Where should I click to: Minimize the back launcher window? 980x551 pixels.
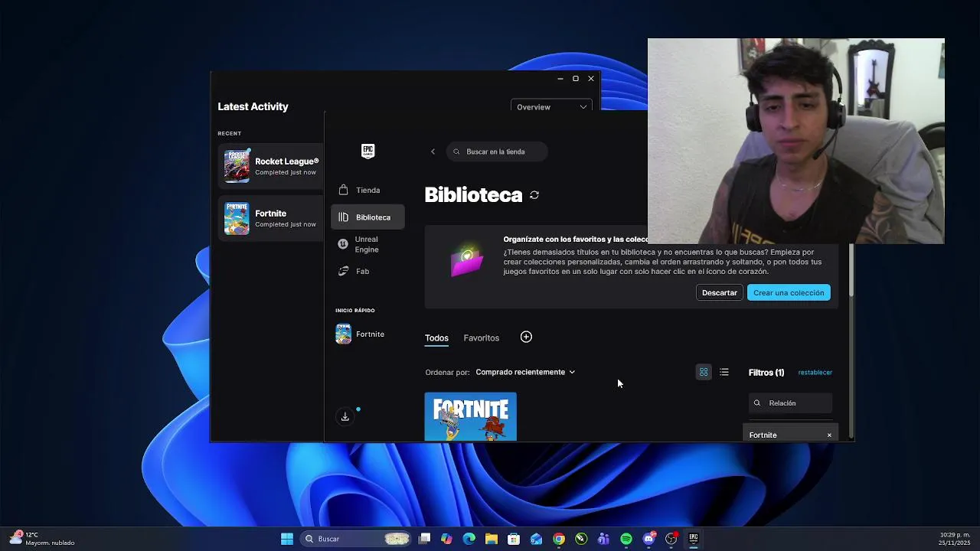tap(560, 78)
